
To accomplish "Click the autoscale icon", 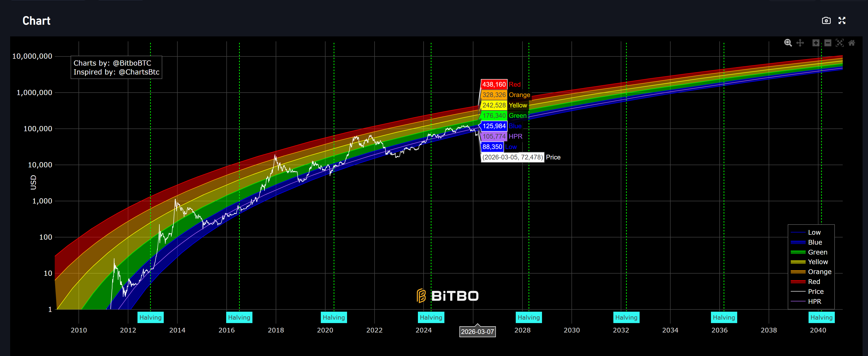I will 840,43.
